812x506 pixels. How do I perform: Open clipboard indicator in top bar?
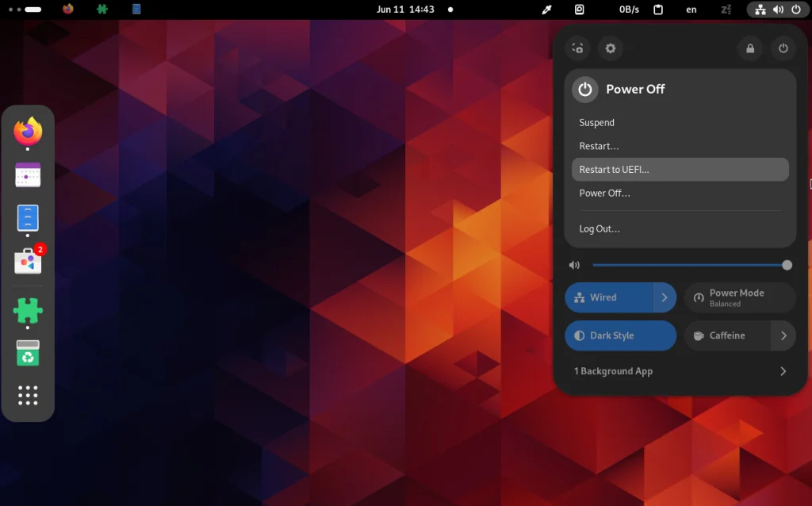pyautogui.click(x=658, y=10)
